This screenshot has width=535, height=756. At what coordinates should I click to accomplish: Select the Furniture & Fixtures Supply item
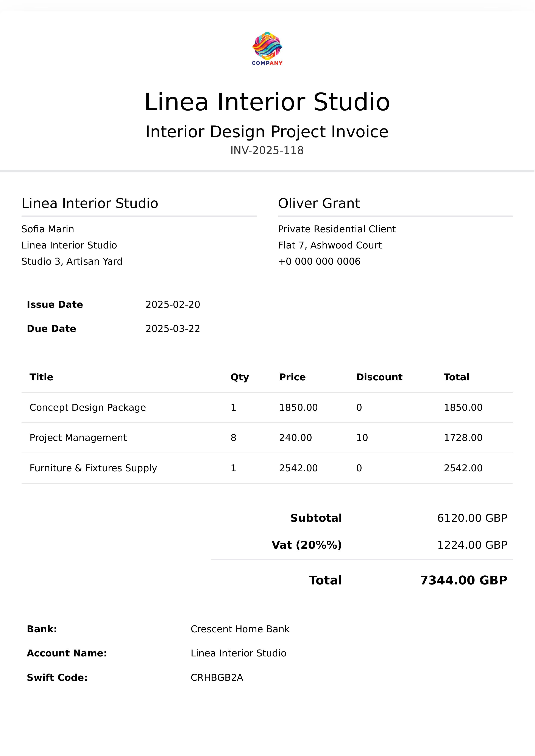pyautogui.click(x=93, y=468)
